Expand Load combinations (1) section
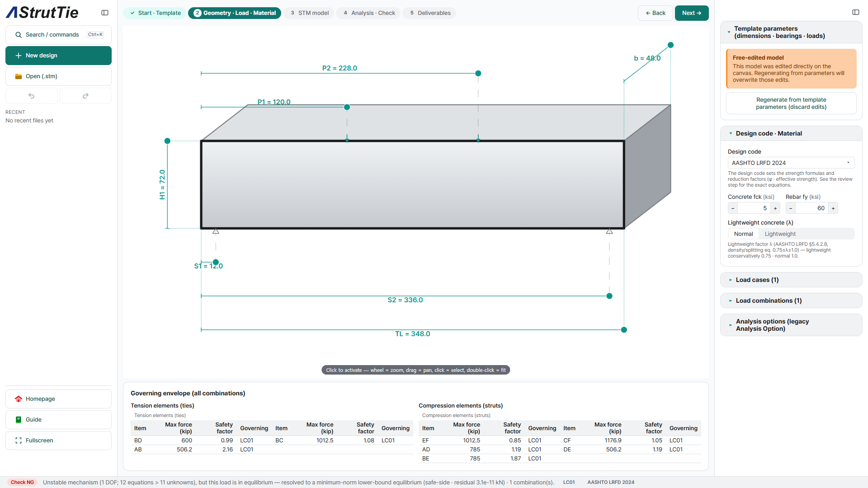Viewport: 868px width, 488px height. [x=791, y=300]
